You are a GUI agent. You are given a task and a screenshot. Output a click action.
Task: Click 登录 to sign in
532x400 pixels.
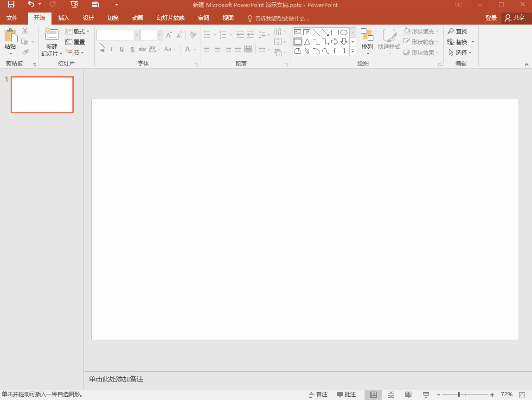[x=491, y=18]
